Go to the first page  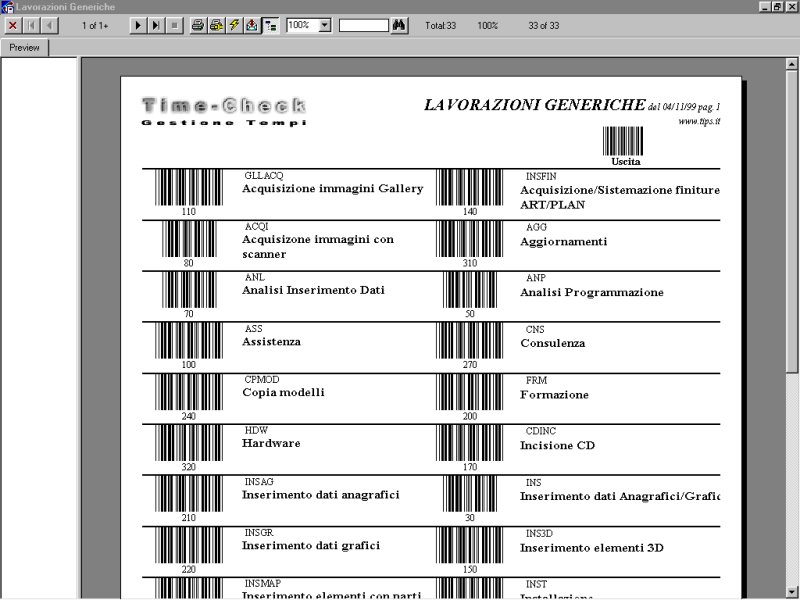(x=32, y=26)
